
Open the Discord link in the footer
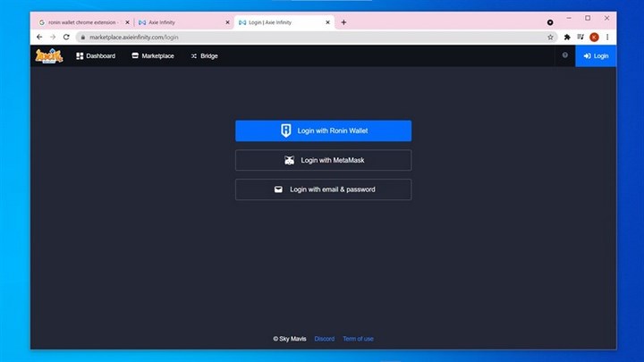pos(324,339)
